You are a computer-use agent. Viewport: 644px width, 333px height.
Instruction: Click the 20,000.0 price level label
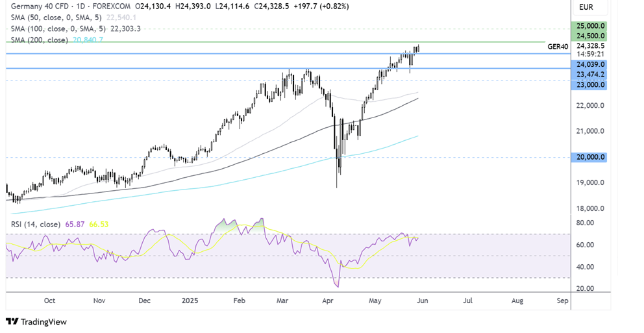pyautogui.click(x=588, y=157)
